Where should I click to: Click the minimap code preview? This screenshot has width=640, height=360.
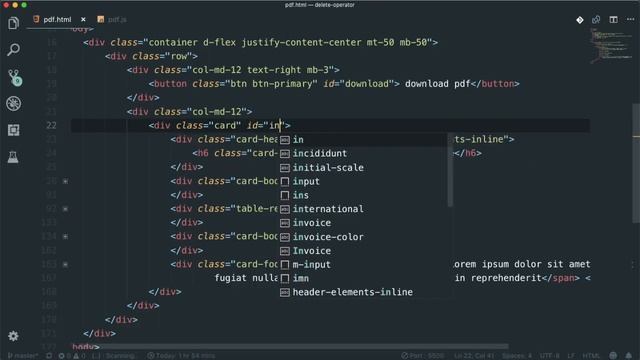click(611, 46)
